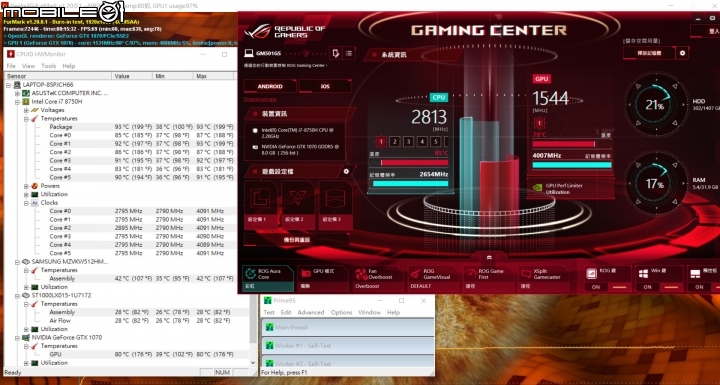Screen dimensions: 720x385
Task: Collapse the ST1000LX015-1U7172 drive node
Action: click(17, 295)
